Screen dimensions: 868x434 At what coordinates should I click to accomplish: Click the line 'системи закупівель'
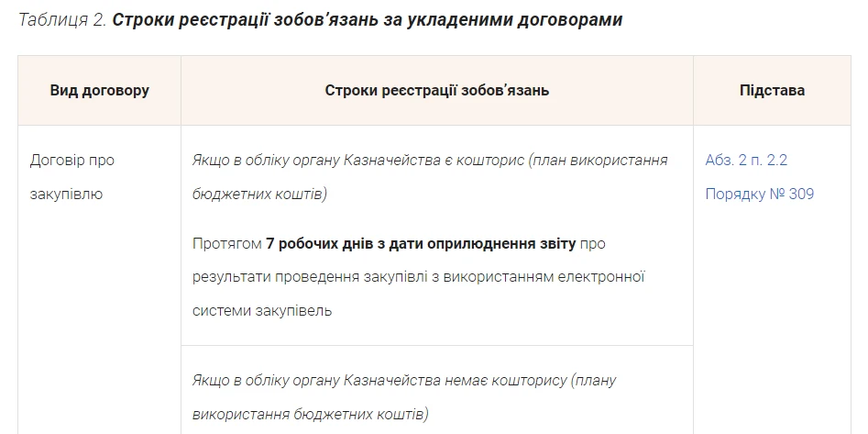pyautogui.click(x=261, y=310)
